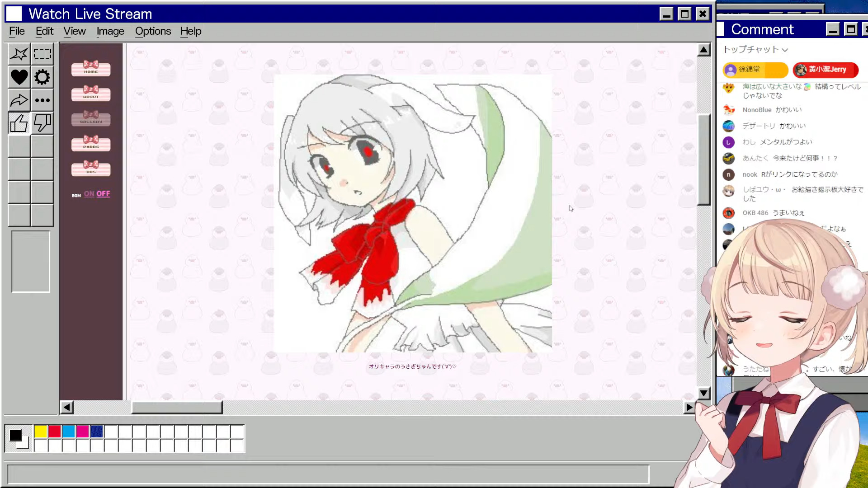Click the vertical scrollbar down arrow
The image size is (868, 488).
[703, 394]
